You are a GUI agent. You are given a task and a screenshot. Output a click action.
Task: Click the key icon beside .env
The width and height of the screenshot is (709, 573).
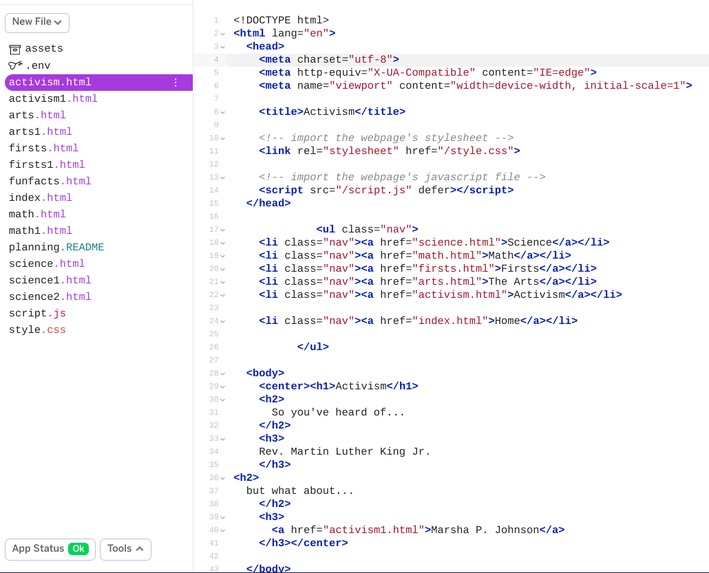pyautogui.click(x=15, y=66)
